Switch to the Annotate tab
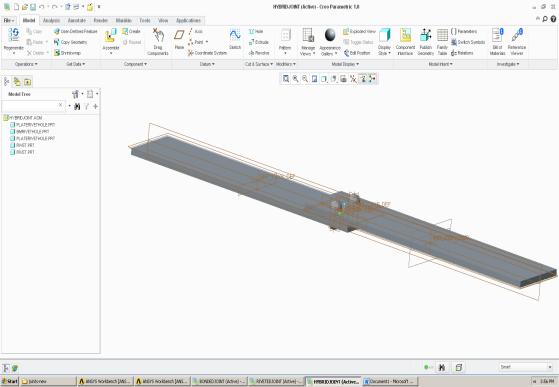Viewport: 559px width, 387px height. pos(77,21)
